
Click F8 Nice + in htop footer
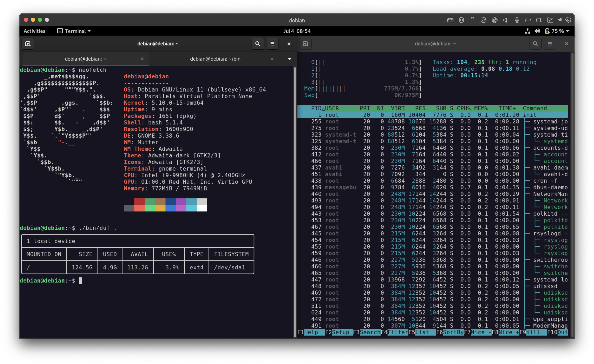505,332
